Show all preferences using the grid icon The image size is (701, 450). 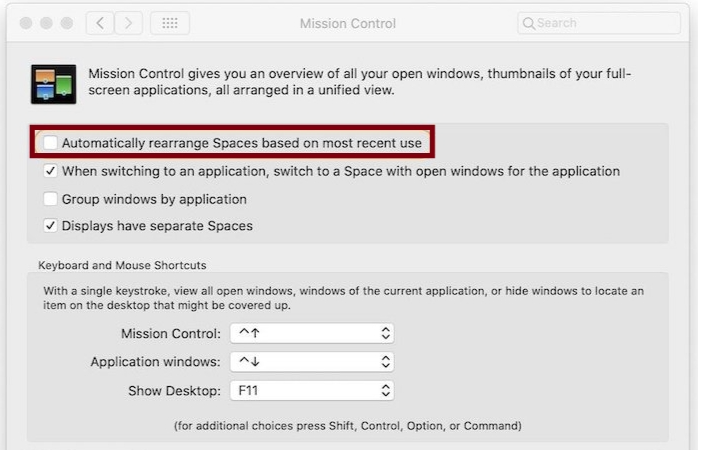170,23
